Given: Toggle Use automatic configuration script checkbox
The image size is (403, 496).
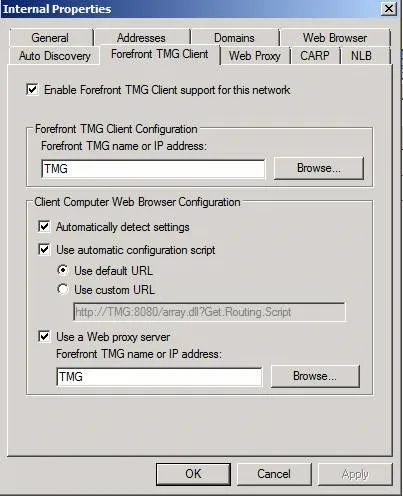Looking at the screenshot, I should (44, 249).
